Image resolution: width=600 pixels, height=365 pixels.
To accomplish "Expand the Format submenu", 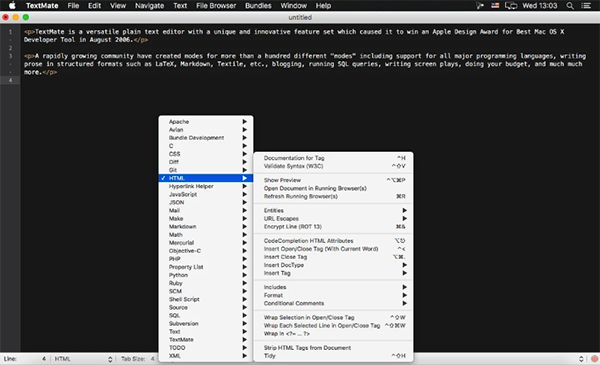I will click(333, 295).
